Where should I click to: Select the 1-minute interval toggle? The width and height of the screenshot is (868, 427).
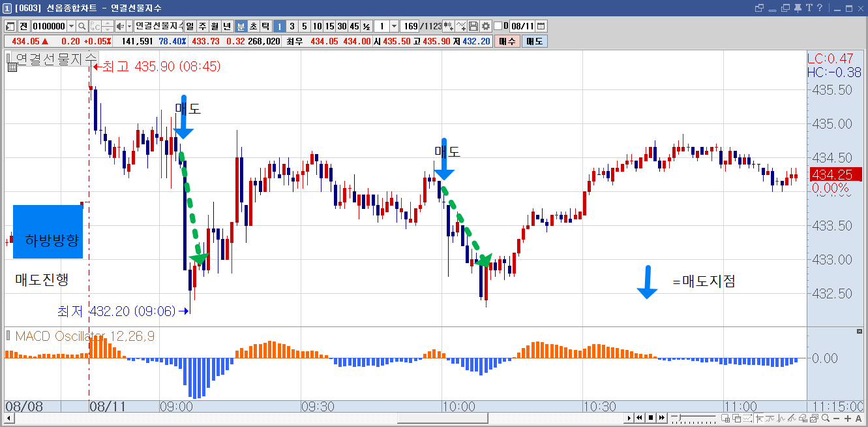(x=279, y=26)
